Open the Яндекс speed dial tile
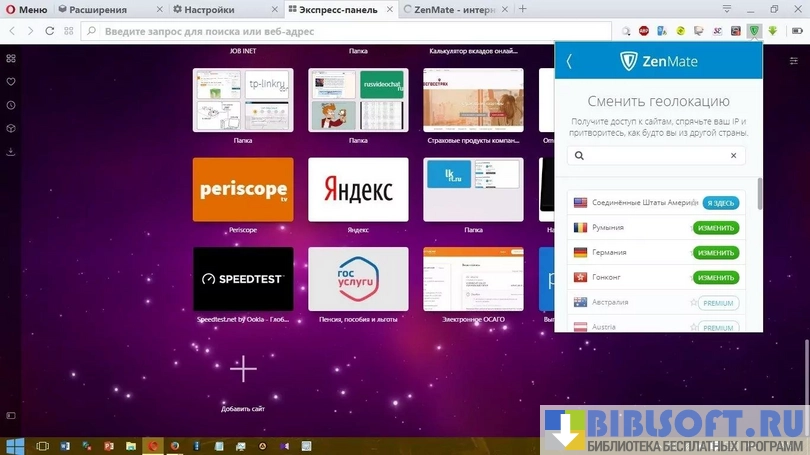 coord(358,189)
